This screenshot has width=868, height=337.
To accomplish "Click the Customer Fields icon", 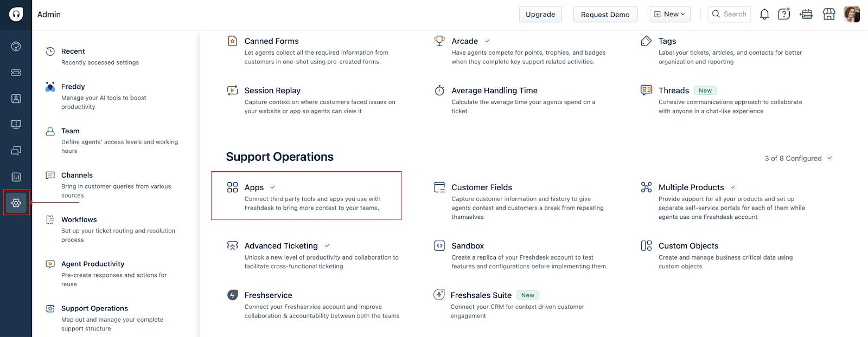I will 439,187.
